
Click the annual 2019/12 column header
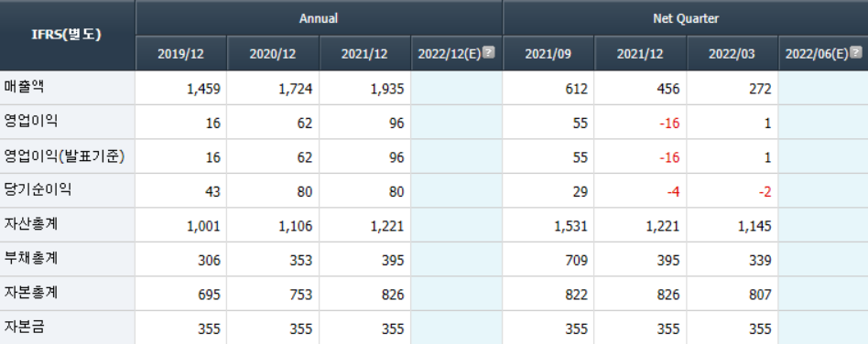(181, 54)
